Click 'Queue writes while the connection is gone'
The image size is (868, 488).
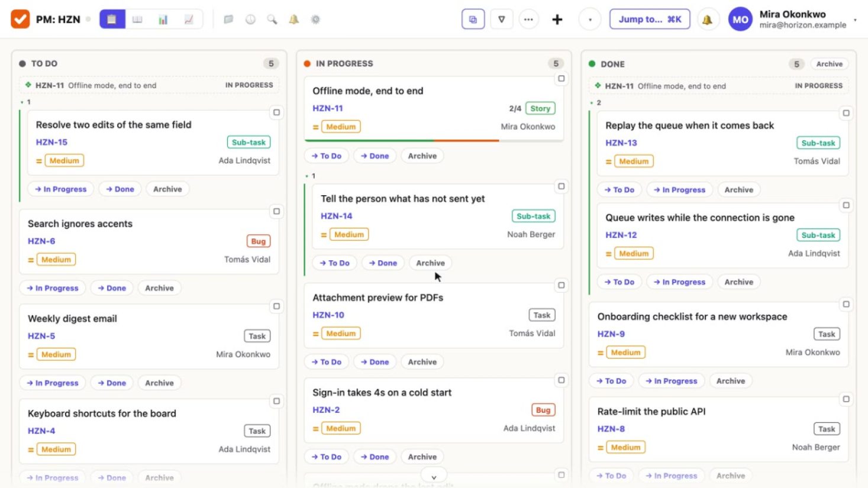tap(700, 218)
